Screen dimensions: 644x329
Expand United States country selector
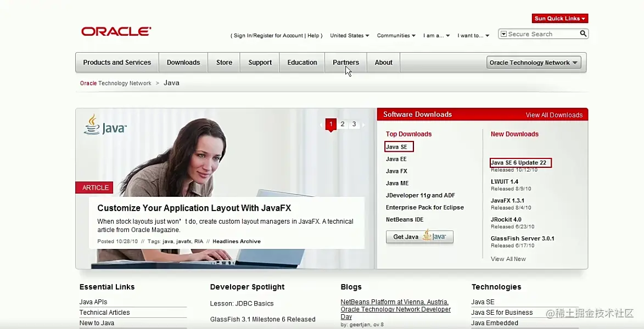pyautogui.click(x=350, y=36)
